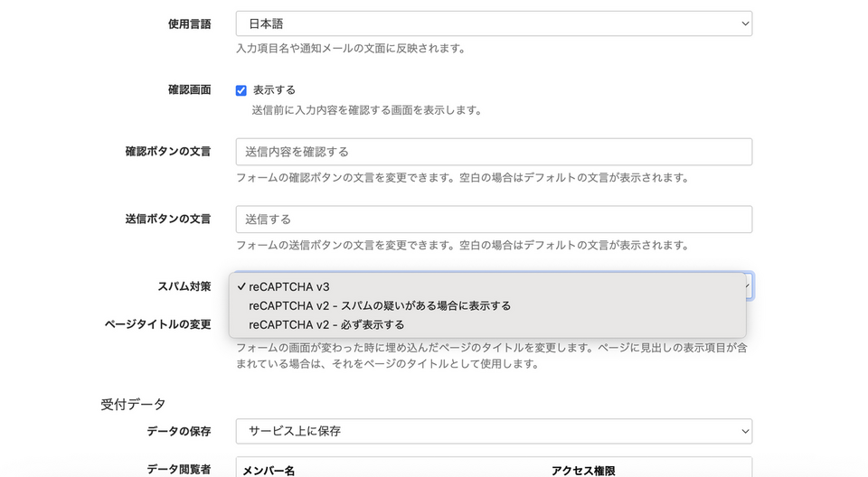Screen dimensions: 868x477
Task: Click the 受付データ section heading
Action: click(x=133, y=404)
